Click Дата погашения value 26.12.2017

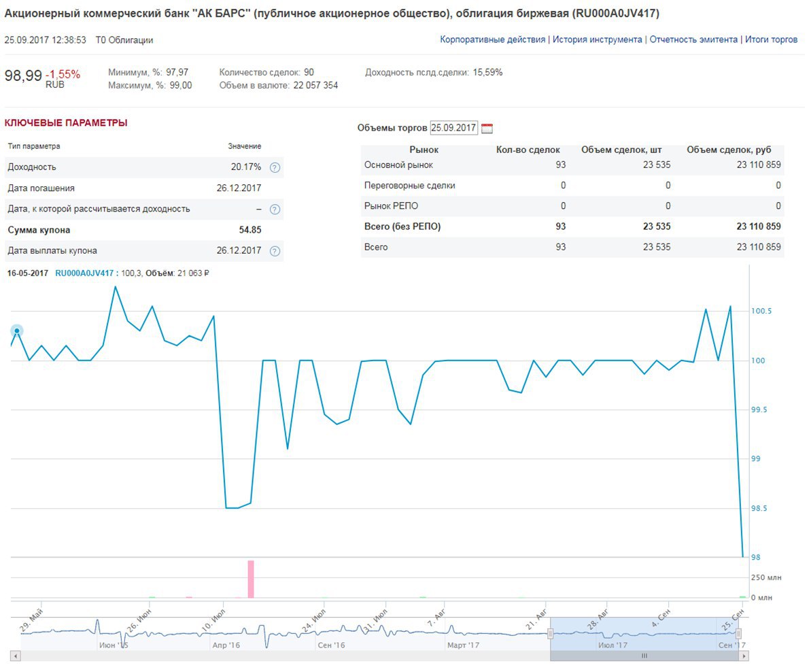tap(239, 188)
